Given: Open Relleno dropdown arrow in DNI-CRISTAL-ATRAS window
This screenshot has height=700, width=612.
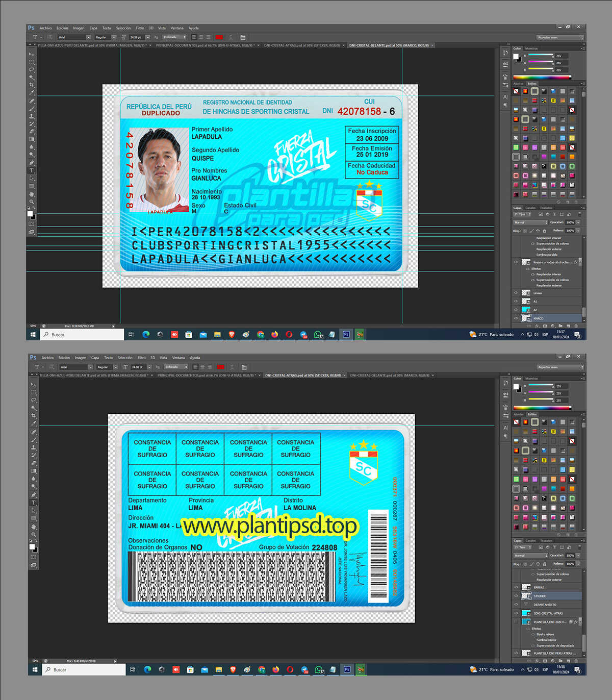Looking at the screenshot, I should pos(578,564).
